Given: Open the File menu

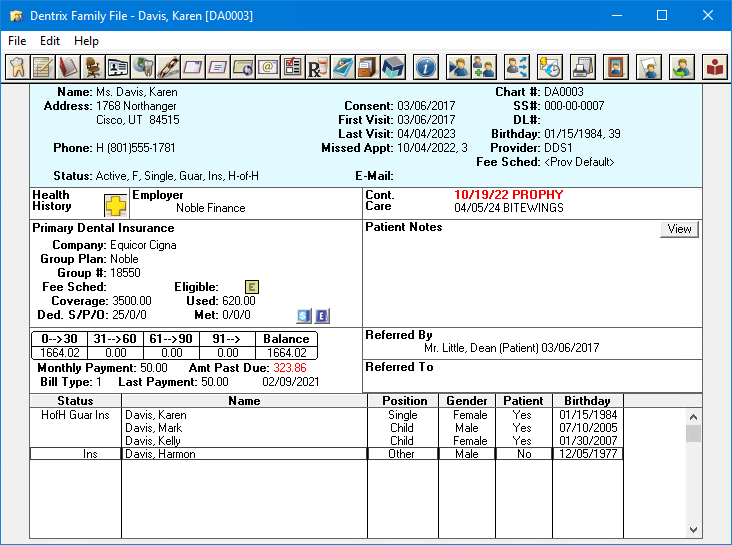Looking at the screenshot, I should (17, 41).
